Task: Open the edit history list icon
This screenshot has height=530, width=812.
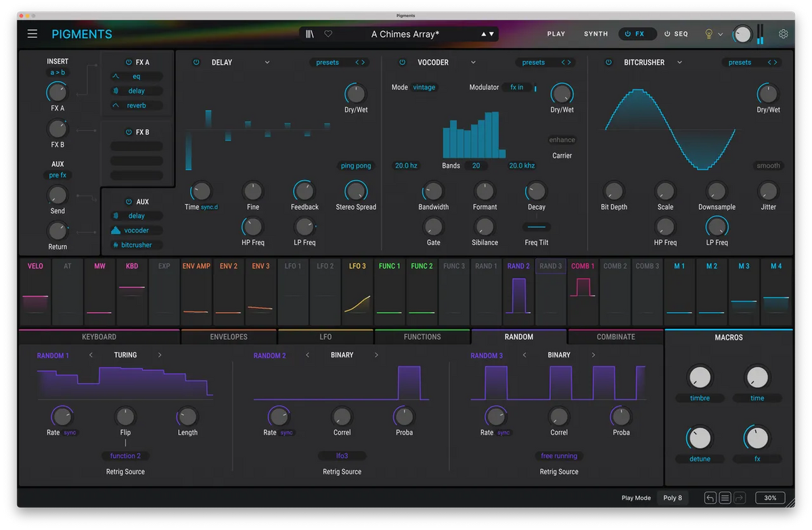Action: pos(725,498)
